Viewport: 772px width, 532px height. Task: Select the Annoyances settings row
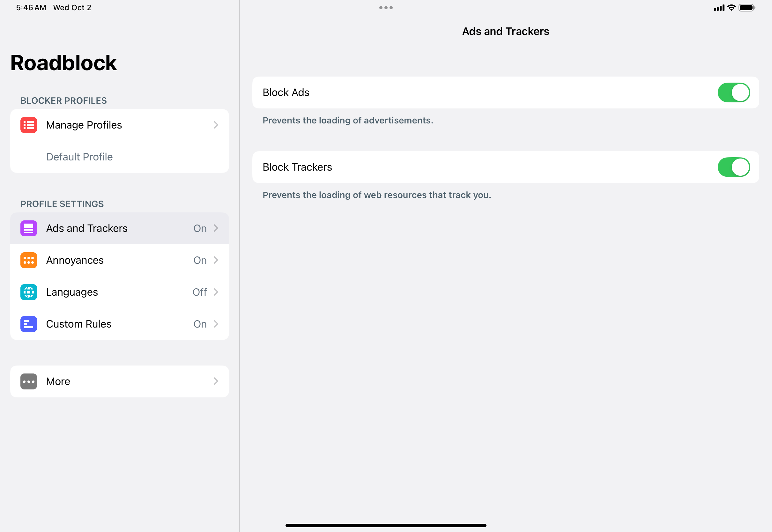click(x=119, y=260)
